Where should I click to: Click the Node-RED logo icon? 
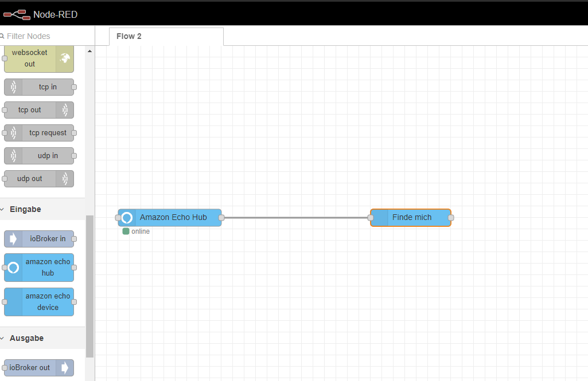pyautogui.click(x=17, y=15)
